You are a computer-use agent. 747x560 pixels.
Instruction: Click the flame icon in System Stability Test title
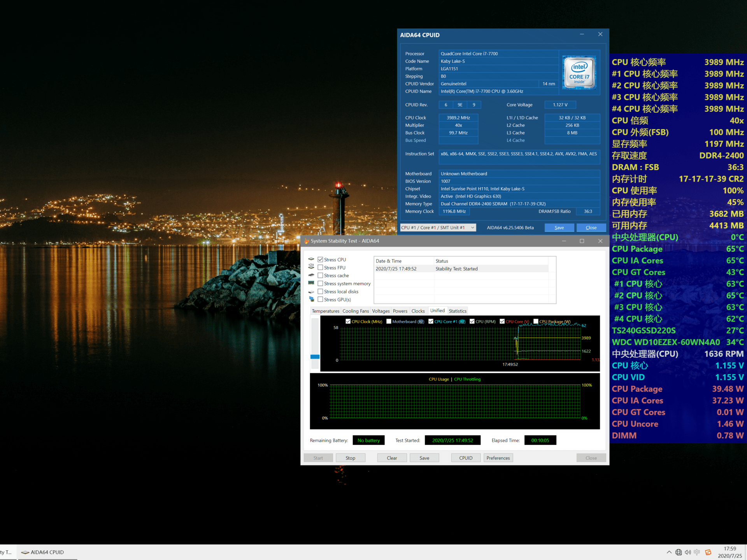click(x=307, y=241)
